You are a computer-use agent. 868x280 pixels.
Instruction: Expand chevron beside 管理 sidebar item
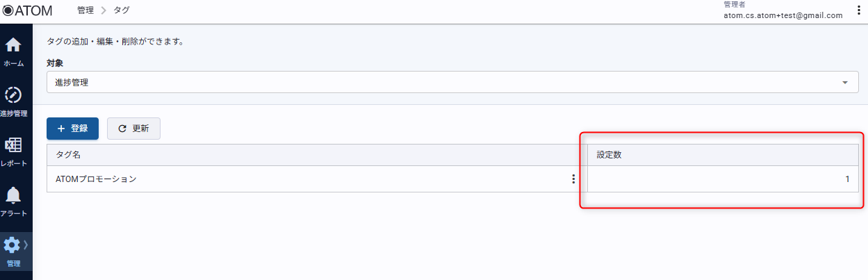(x=26, y=245)
